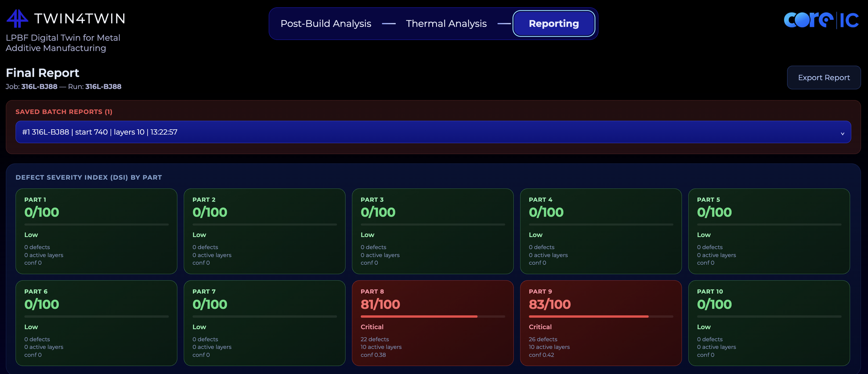Open the Post-Build Analysis step
The image size is (868, 374).
click(x=326, y=24)
